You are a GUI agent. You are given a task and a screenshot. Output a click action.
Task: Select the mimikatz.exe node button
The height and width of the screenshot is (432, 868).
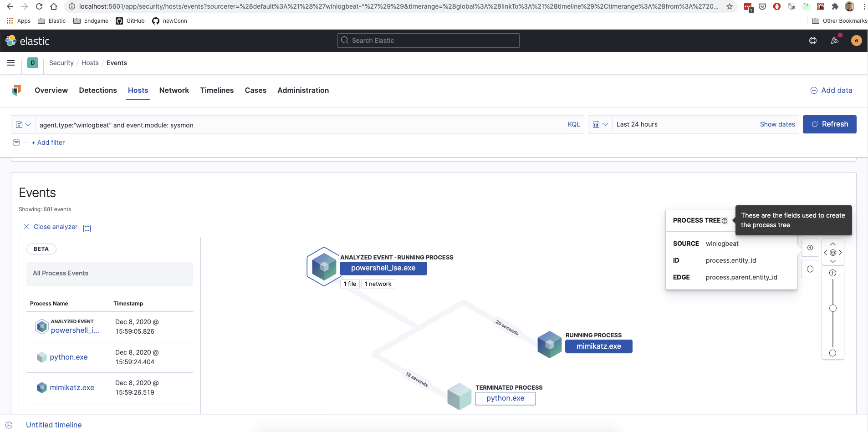point(599,346)
